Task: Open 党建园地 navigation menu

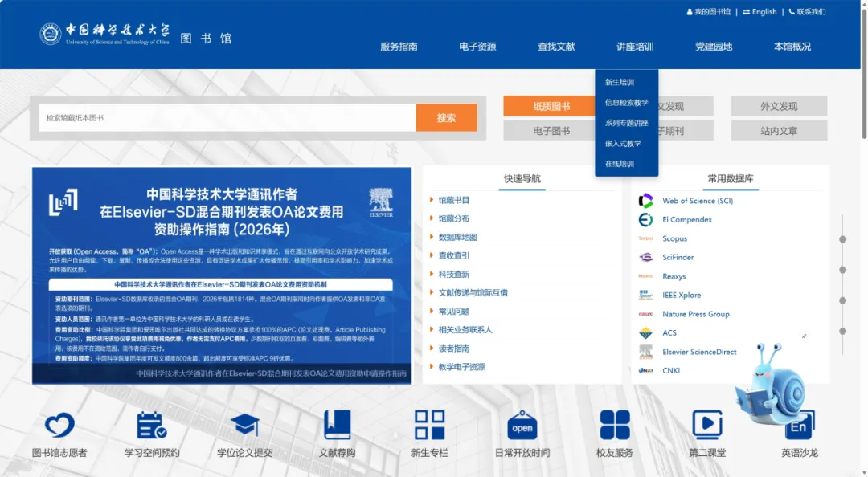Action: tap(714, 47)
